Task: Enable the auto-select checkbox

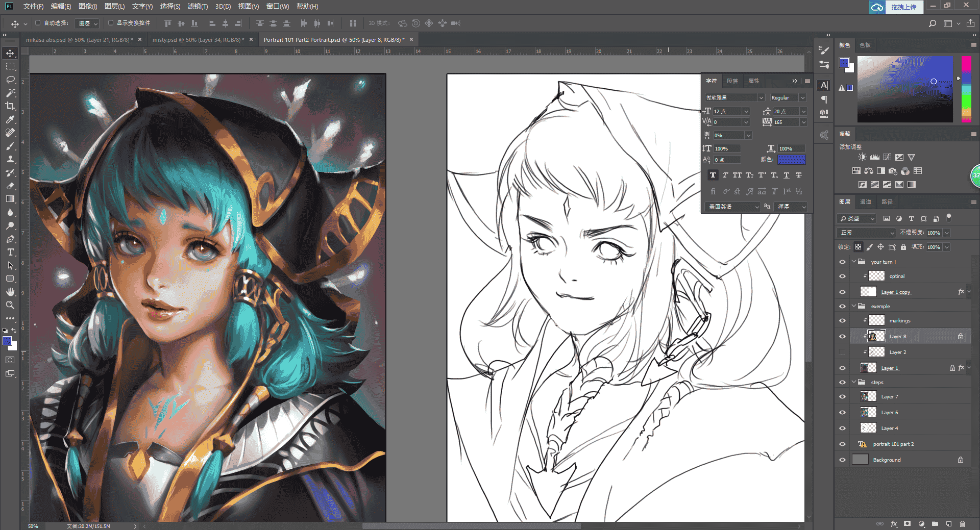Action: (38, 23)
